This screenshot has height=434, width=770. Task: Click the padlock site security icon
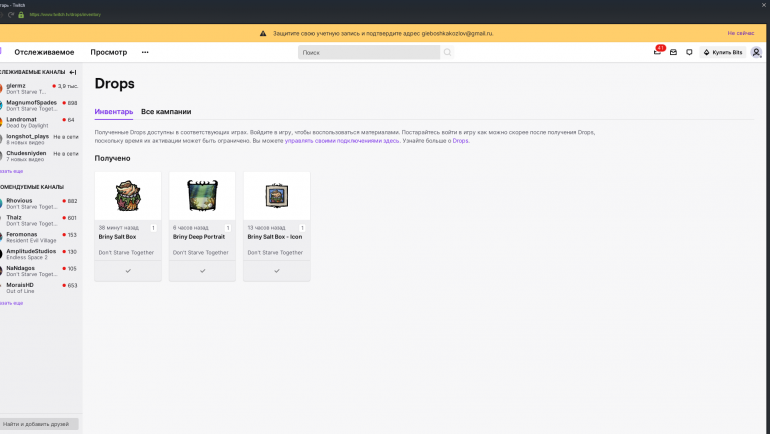point(21,15)
